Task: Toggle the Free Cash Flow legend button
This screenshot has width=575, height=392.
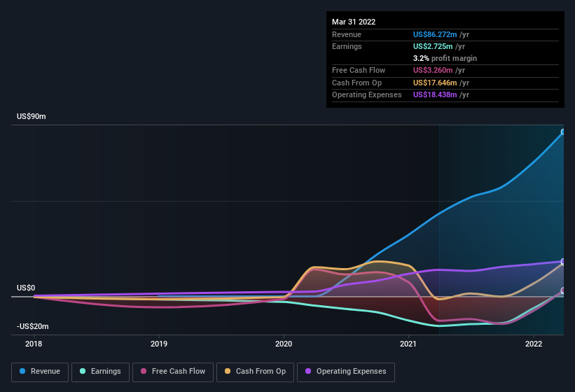Action: 173,372
